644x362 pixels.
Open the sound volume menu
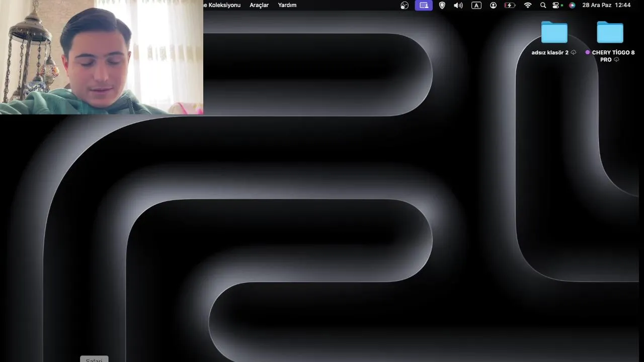coord(458,6)
